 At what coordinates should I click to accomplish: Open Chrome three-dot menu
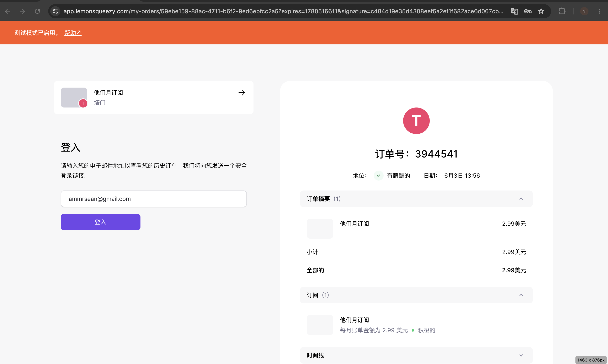pos(599,11)
